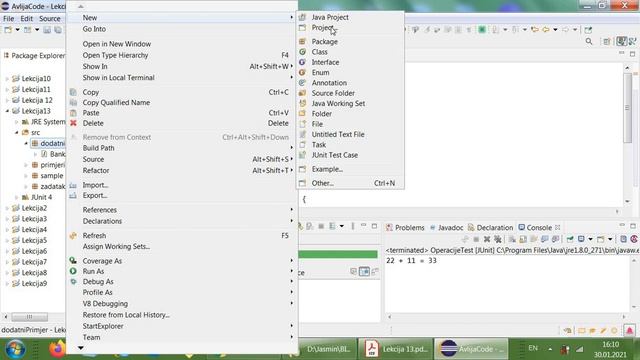Viewport: 640px width, 360px height.
Task: Click the Task icon in submenu
Action: pos(302,144)
